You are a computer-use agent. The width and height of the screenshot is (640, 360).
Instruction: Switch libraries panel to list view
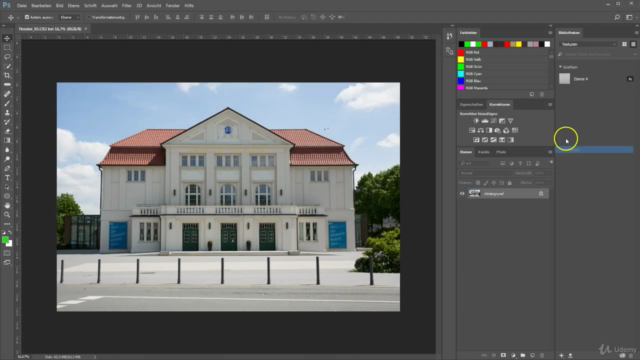pyautogui.click(x=633, y=44)
